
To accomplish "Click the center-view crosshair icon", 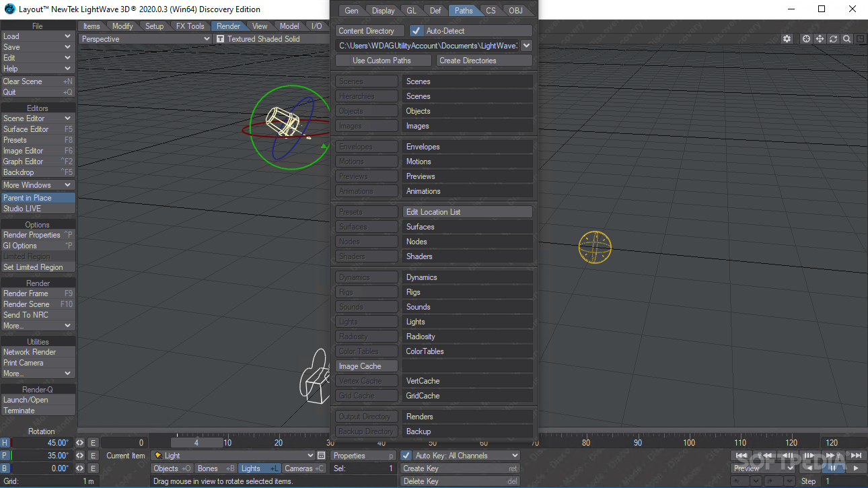I will tap(806, 39).
